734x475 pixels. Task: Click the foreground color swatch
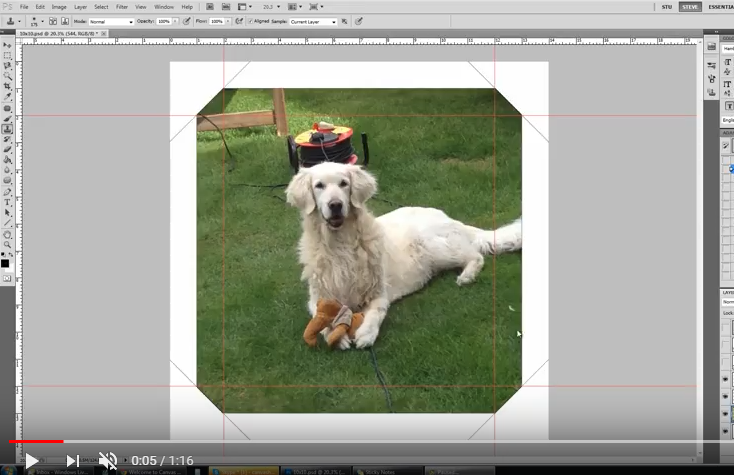coord(5,263)
